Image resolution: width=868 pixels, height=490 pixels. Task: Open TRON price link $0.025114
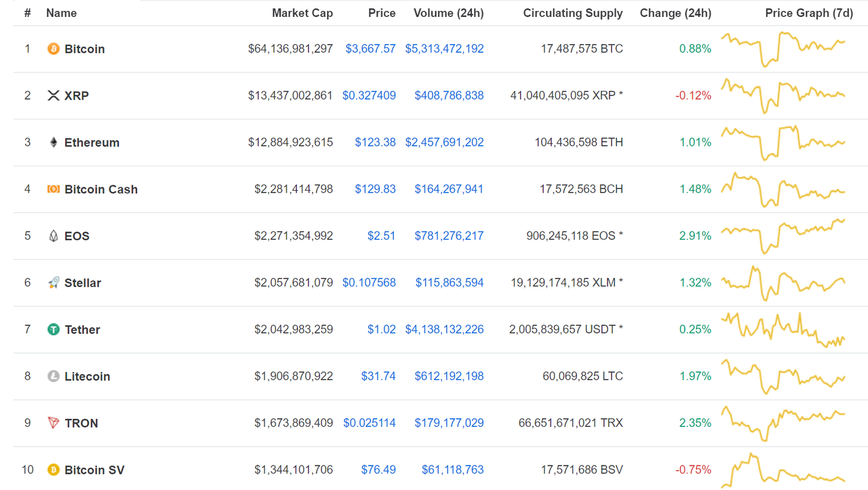(370, 423)
